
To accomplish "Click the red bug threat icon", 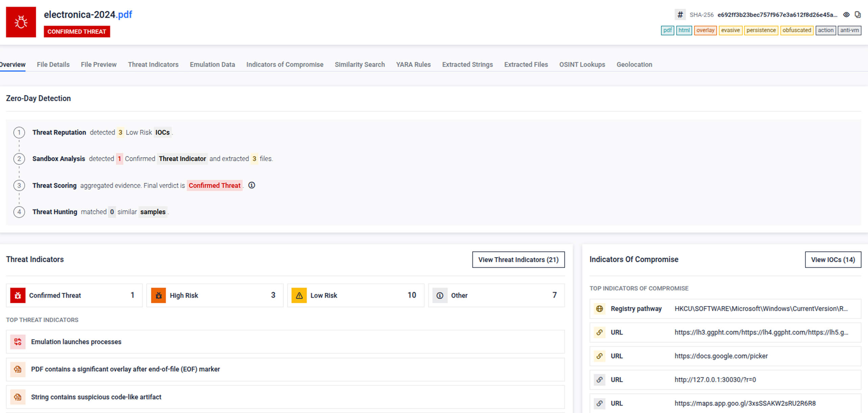I will click(x=21, y=22).
